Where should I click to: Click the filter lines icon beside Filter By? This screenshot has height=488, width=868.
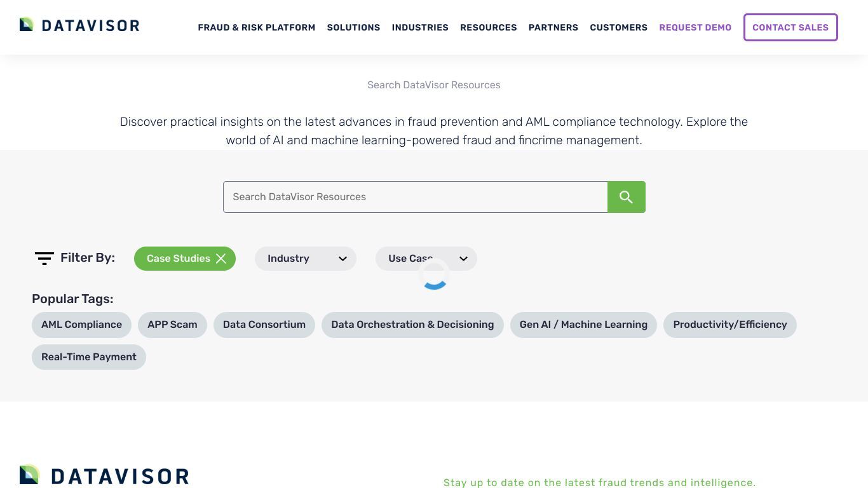click(44, 258)
